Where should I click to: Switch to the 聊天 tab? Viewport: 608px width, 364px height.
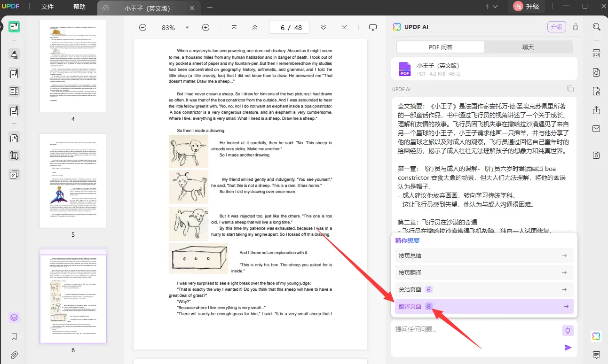tap(528, 47)
